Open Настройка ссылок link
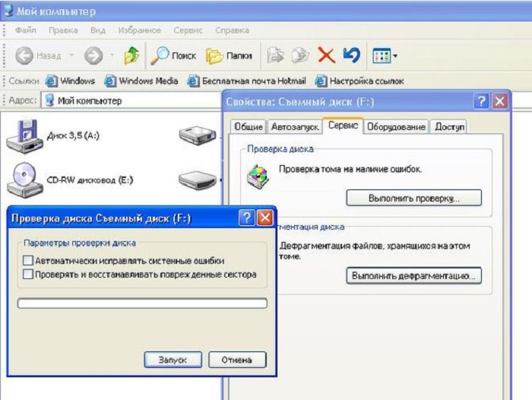 pos(359,81)
